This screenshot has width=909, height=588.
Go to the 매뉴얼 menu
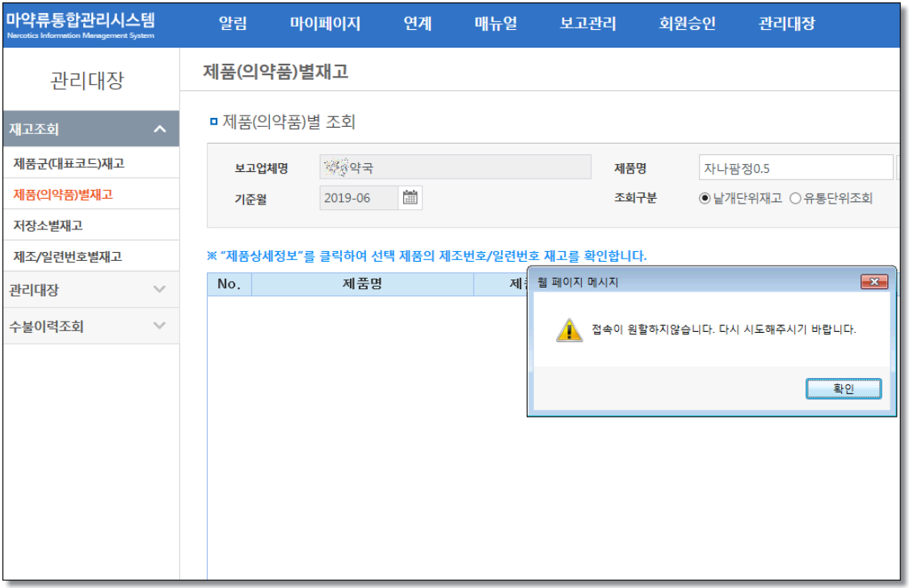coord(495,24)
